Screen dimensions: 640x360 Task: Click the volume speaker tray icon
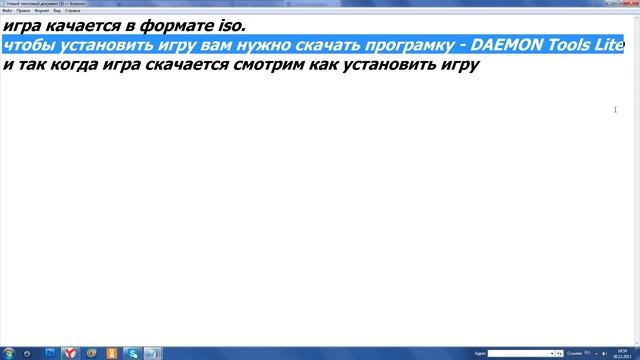(x=605, y=354)
